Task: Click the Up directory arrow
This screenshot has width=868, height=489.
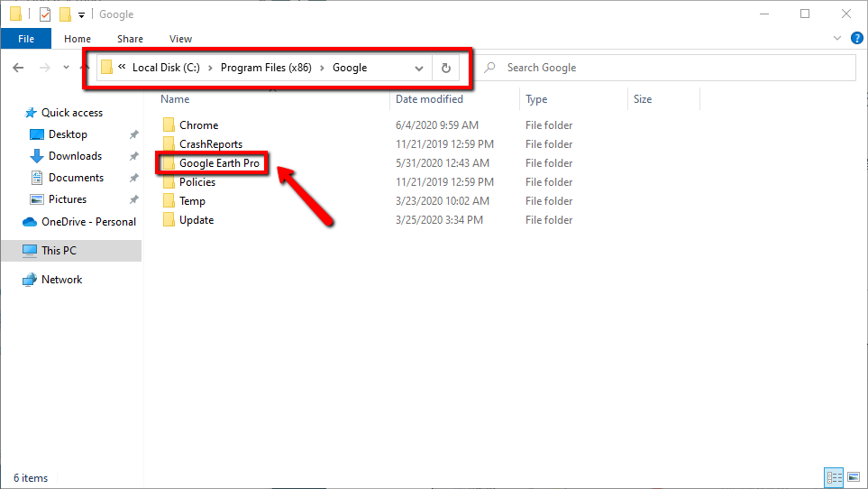Action: (85, 68)
